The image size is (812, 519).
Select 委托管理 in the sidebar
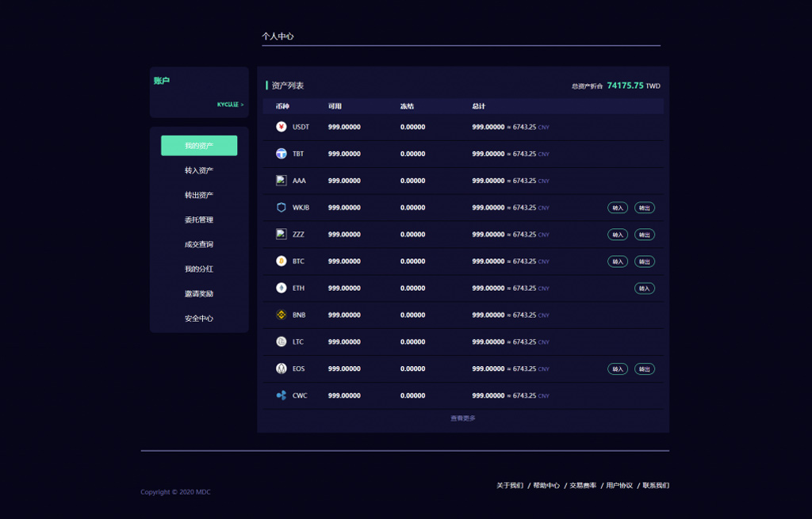tap(198, 219)
